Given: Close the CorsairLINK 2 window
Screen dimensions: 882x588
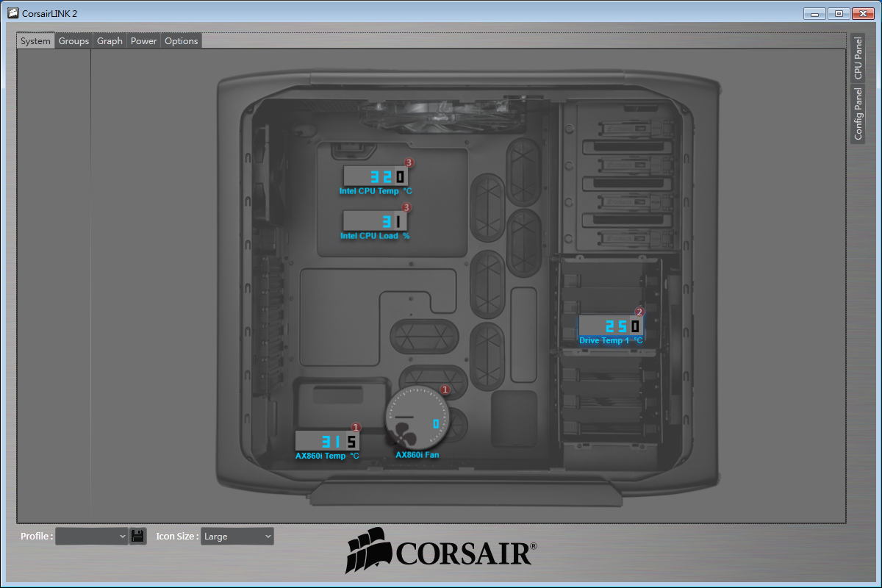Looking at the screenshot, I should (862, 13).
